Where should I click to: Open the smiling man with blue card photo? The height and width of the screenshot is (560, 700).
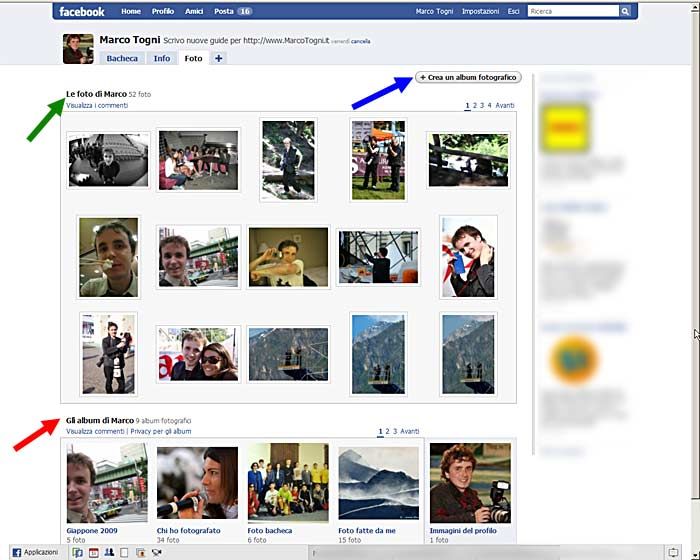coord(468,257)
